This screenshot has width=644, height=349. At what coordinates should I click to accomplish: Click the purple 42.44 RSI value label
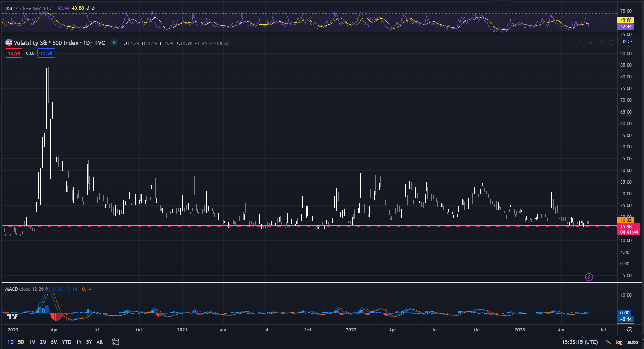coord(626,27)
